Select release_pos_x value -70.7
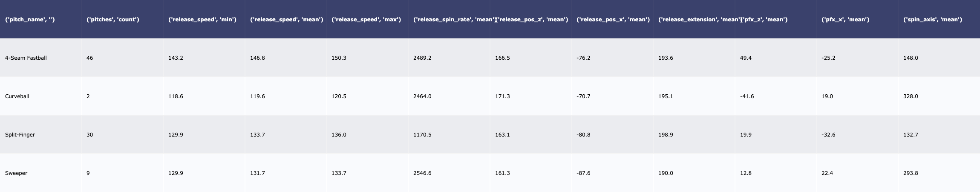980x192 pixels. [583, 96]
